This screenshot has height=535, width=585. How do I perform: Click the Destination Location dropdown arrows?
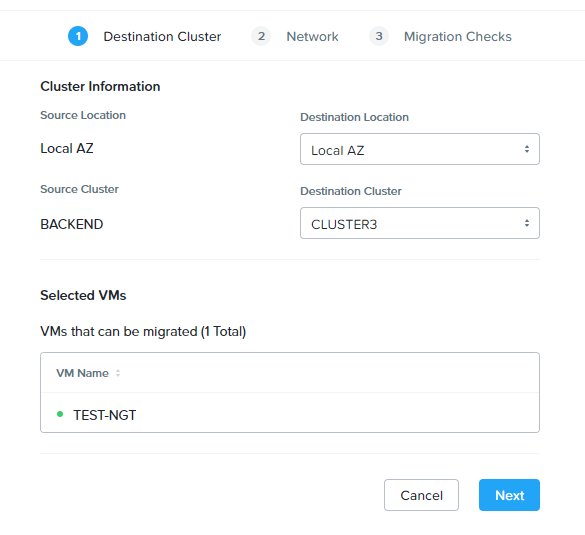tap(527, 149)
